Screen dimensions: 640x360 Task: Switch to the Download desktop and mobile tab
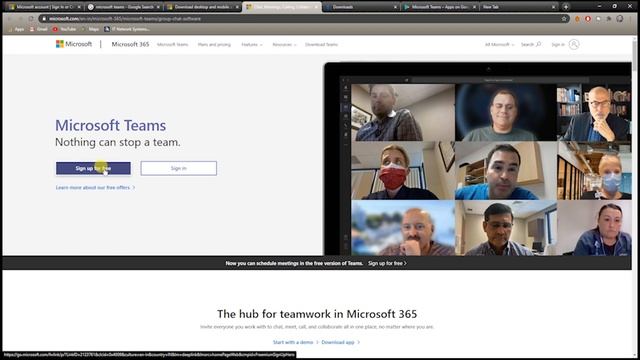202,7
